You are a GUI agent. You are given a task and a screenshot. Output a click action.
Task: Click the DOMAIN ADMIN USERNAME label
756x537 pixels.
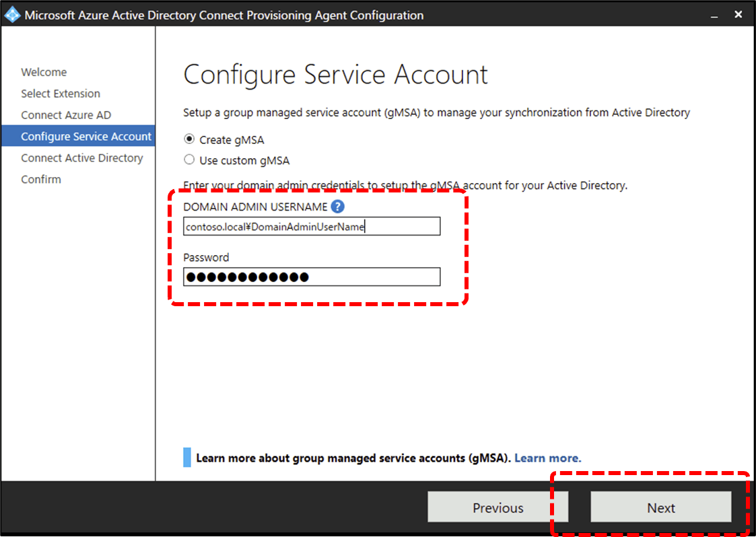pyautogui.click(x=255, y=207)
